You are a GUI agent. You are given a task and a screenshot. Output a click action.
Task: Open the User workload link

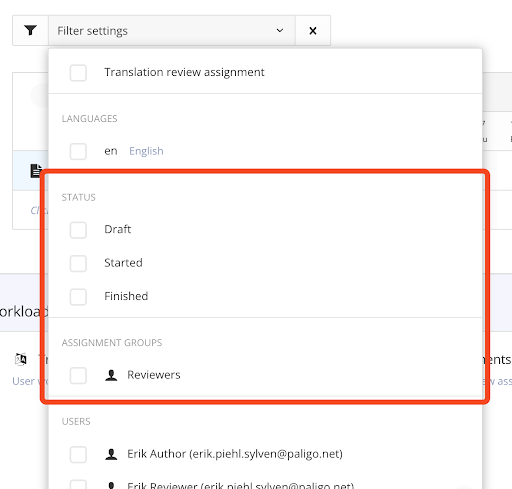(x=30, y=381)
